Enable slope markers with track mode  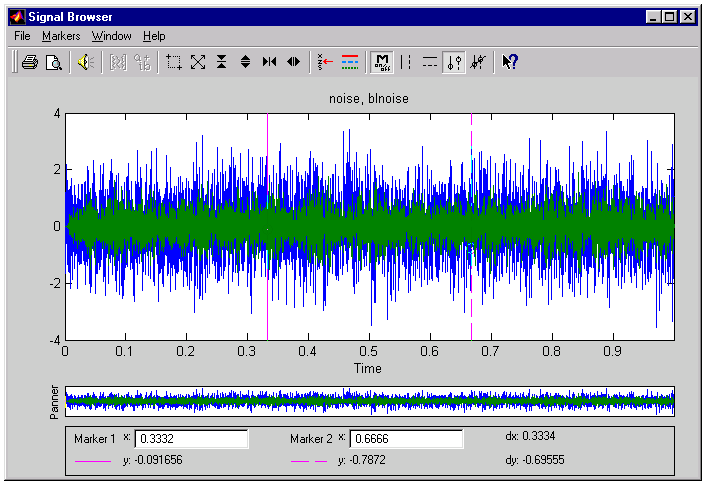click(x=478, y=62)
